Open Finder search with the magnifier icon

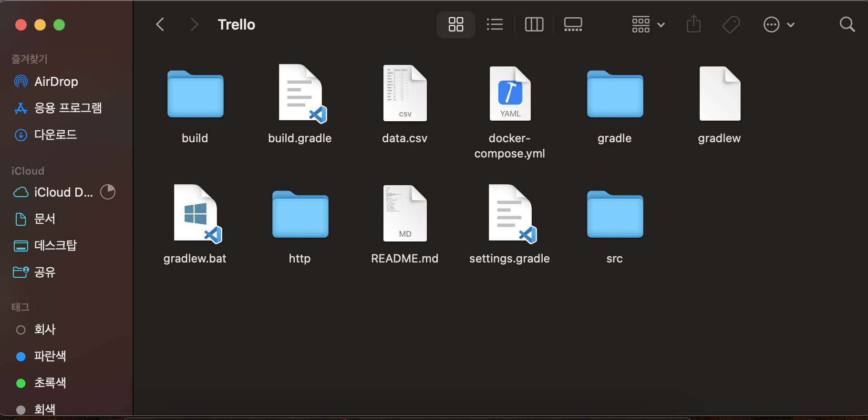coord(847,24)
